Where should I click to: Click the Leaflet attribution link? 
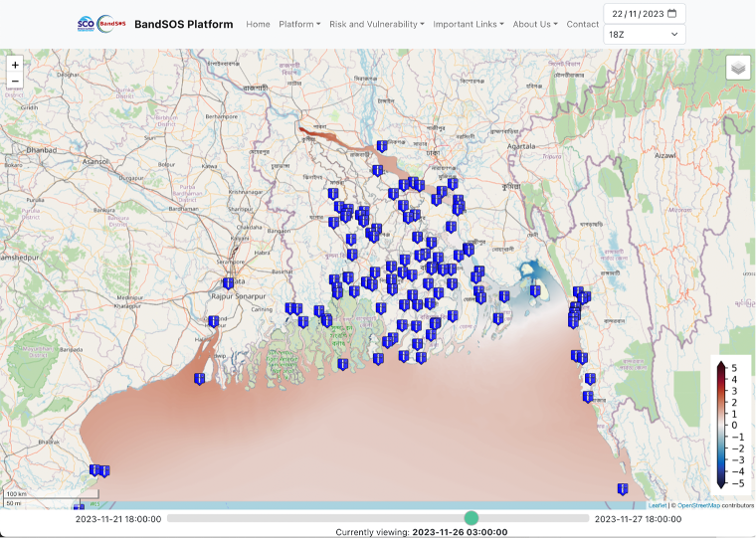pyautogui.click(x=658, y=505)
